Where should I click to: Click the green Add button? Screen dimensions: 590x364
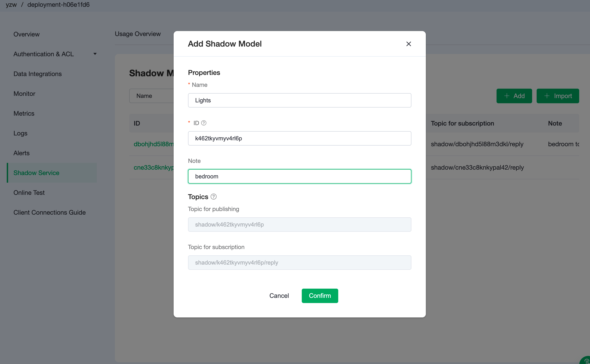pyautogui.click(x=514, y=96)
